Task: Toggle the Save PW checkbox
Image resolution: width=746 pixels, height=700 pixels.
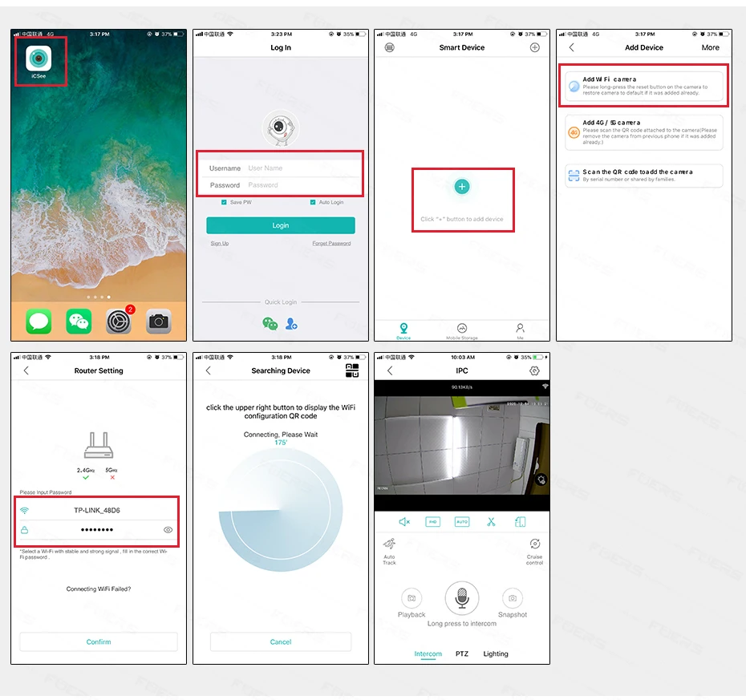Action: click(224, 202)
